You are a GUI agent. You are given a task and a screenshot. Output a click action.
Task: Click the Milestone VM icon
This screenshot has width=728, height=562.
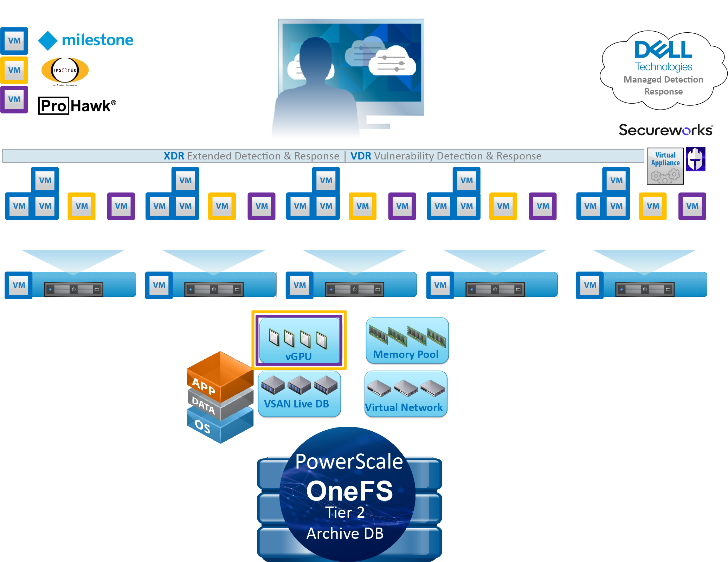tap(15, 38)
